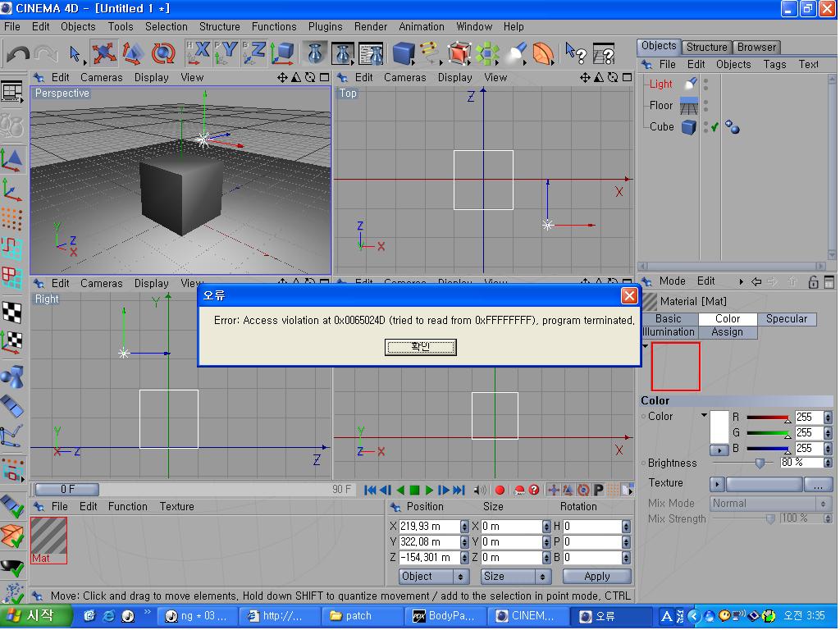Click the Position Y input field
This screenshot has height=630, width=840.
pos(429,542)
